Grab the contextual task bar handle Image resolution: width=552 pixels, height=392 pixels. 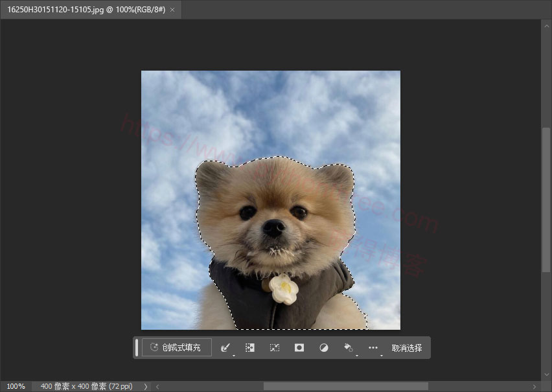tap(137, 348)
